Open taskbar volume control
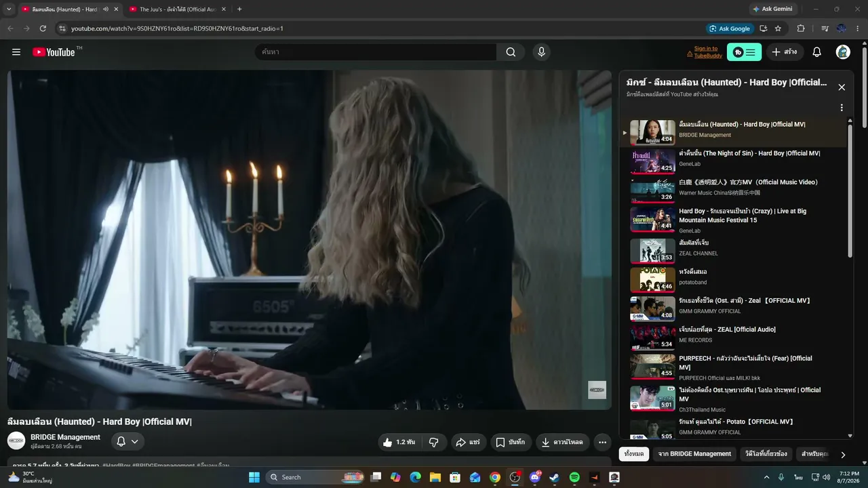868x488 pixels. (x=827, y=477)
